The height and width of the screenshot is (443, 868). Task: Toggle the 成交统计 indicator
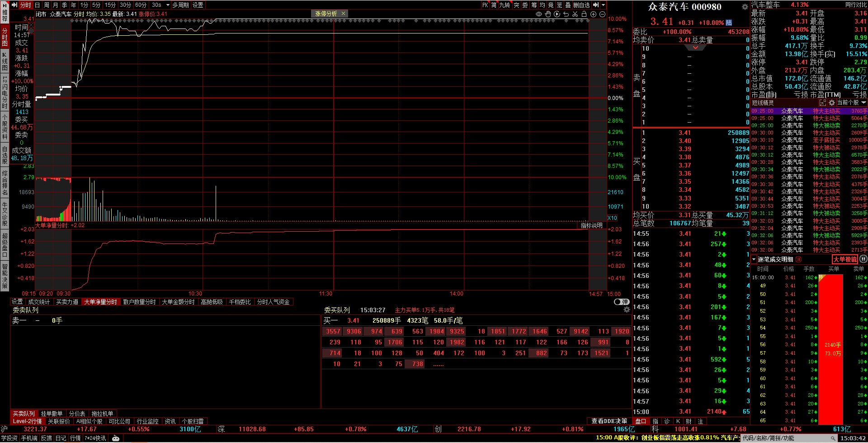point(39,302)
